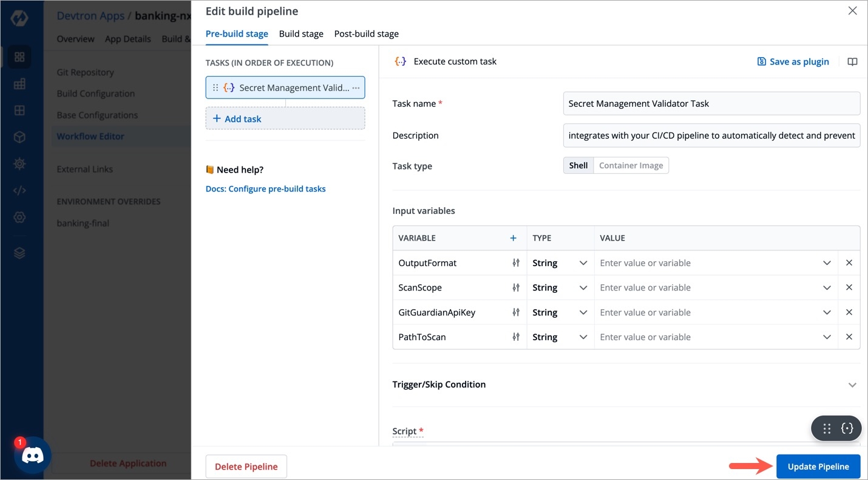This screenshot has width=868, height=480.
Task: Click the Update Pipeline button
Action: (818, 467)
